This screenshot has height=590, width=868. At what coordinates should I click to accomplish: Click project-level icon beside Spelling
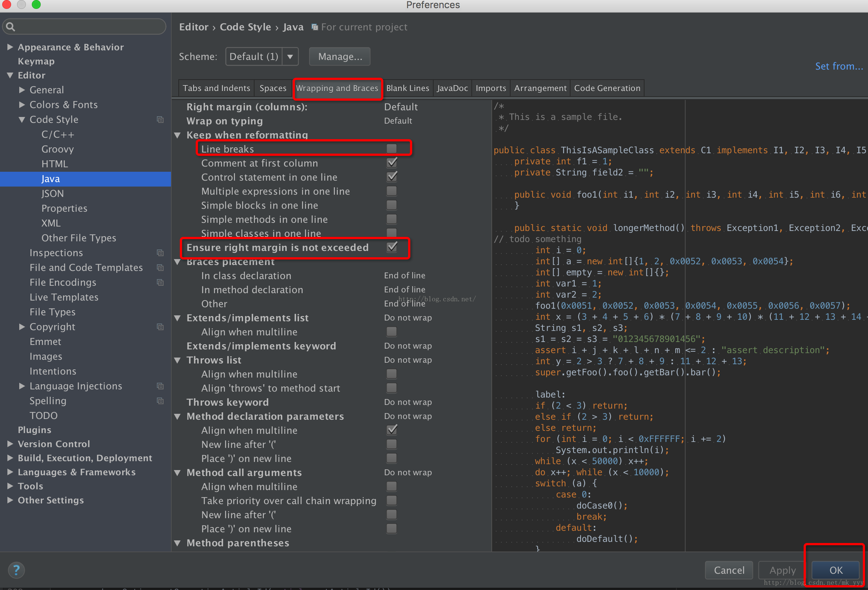tap(160, 401)
